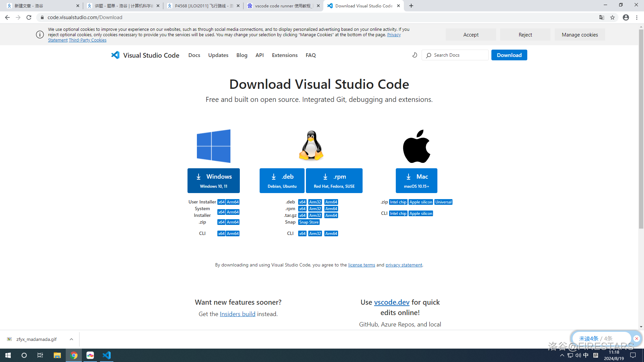Expand the zfyx_madamada.gif download chevron
644x362 pixels.
pos(71,339)
